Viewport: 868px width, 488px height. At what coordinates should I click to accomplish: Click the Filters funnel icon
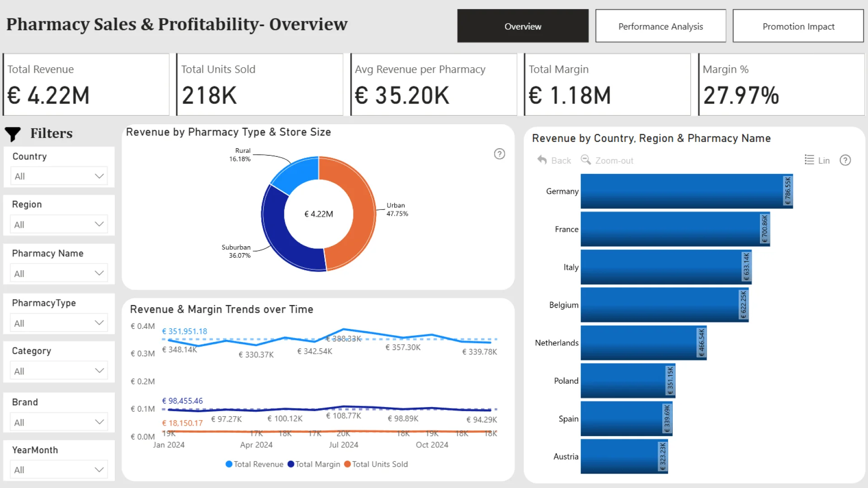(13, 134)
